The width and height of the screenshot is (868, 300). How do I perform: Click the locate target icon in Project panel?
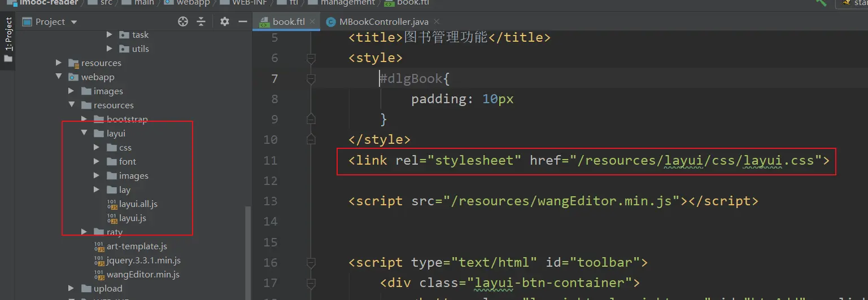[182, 22]
